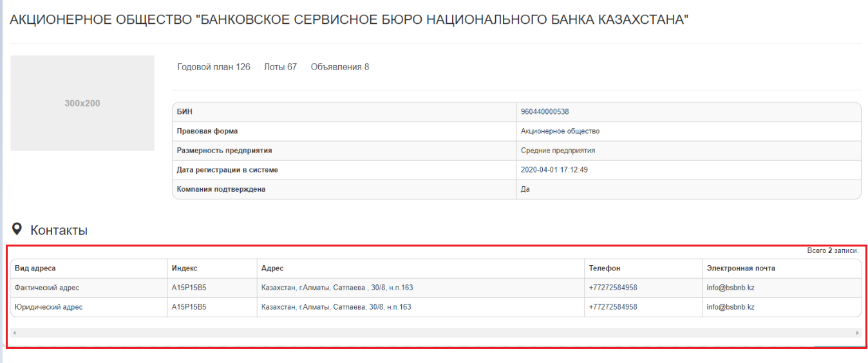This screenshot has height=363, width=868.
Task: Click the registration date value 2020-04-01 17:12:49
Action: [x=554, y=170]
